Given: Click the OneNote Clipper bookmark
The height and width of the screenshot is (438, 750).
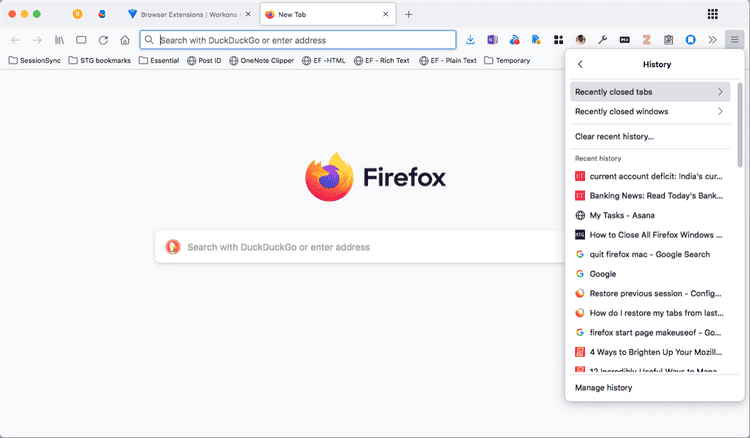Looking at the screenshot, I should [x=262, y=61].
